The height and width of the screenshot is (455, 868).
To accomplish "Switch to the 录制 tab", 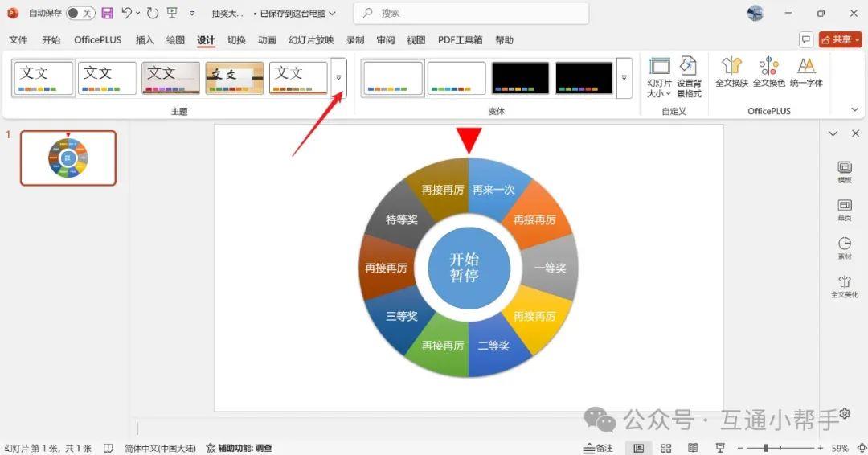I will [x=355, y=40].
